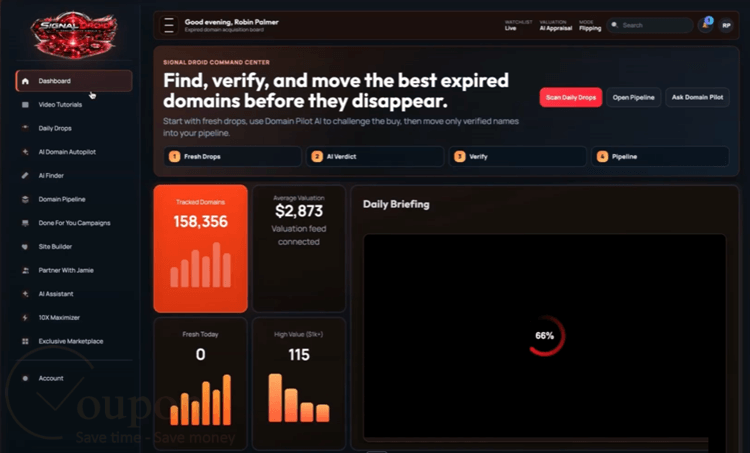Screen dimensions: 750x453
Task: Click Ask Domain Pilot button
Action: tap(697, 98)
